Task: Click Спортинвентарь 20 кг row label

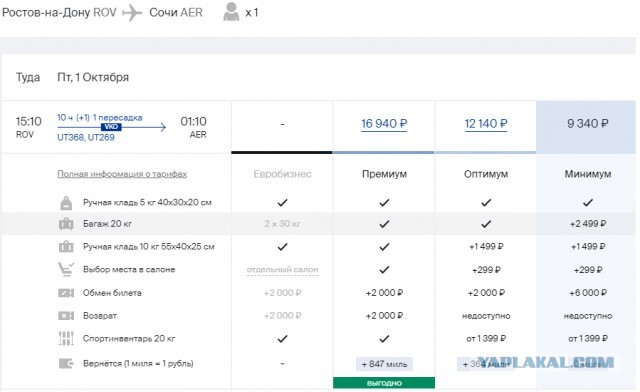Action: (129, 339)
